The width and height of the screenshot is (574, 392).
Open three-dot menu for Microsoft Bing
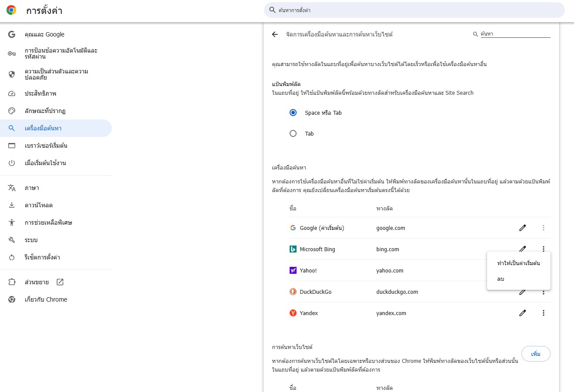543,249
